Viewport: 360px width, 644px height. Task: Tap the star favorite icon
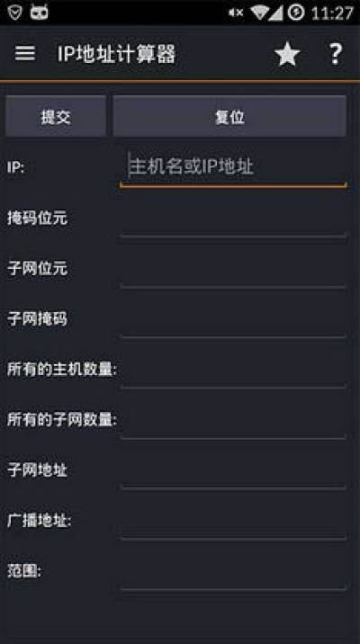pos(287,54)
